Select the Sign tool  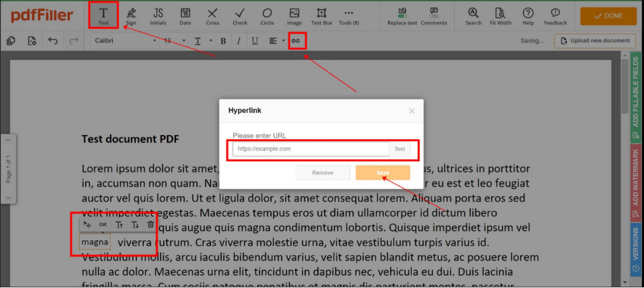(131, 16)
